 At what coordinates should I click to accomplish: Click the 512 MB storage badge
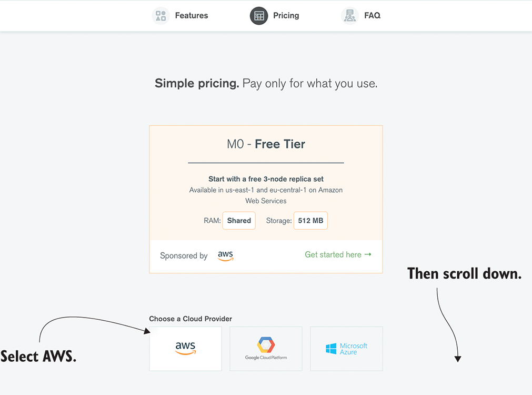[x=310, y=221]
